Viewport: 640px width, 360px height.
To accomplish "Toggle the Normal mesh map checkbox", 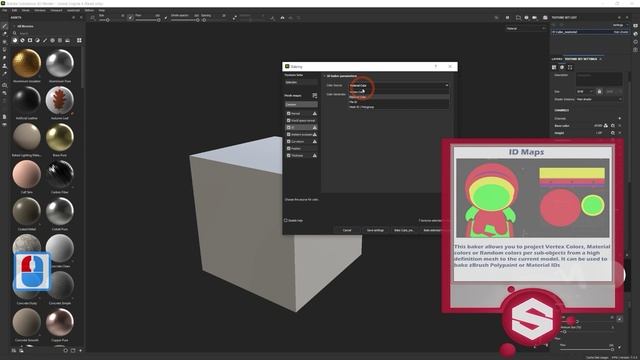I will (289, 113).
